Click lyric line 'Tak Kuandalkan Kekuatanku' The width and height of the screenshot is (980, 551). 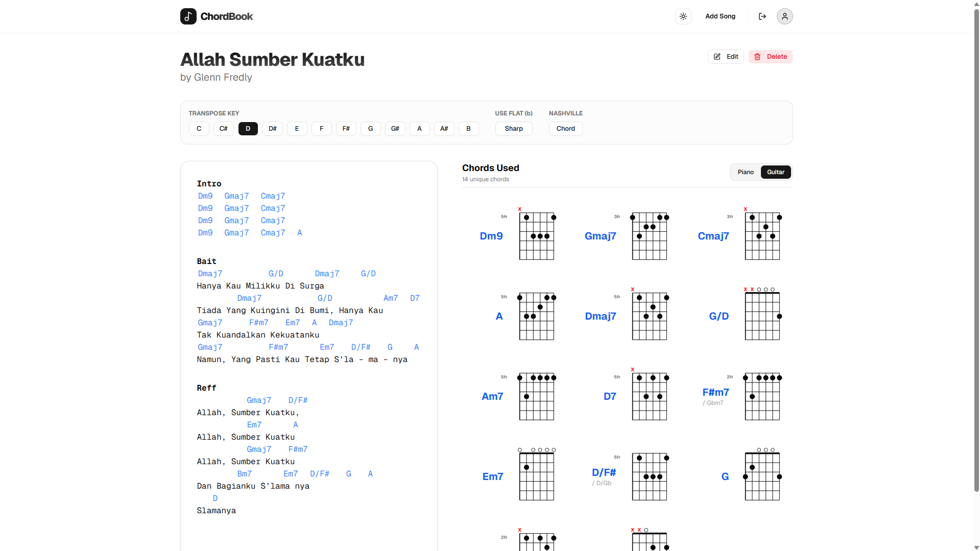pyautogui.click(x=258, y=335)
